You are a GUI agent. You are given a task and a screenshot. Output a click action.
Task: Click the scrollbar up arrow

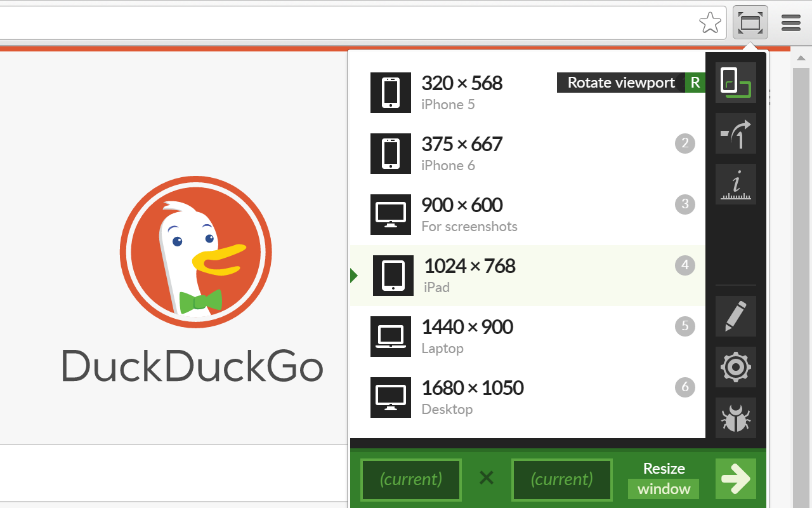pyautogui.click(x=801, y=57)
